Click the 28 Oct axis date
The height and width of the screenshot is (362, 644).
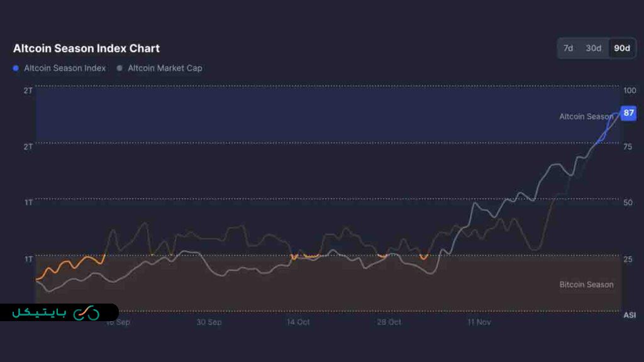[389, 322]
